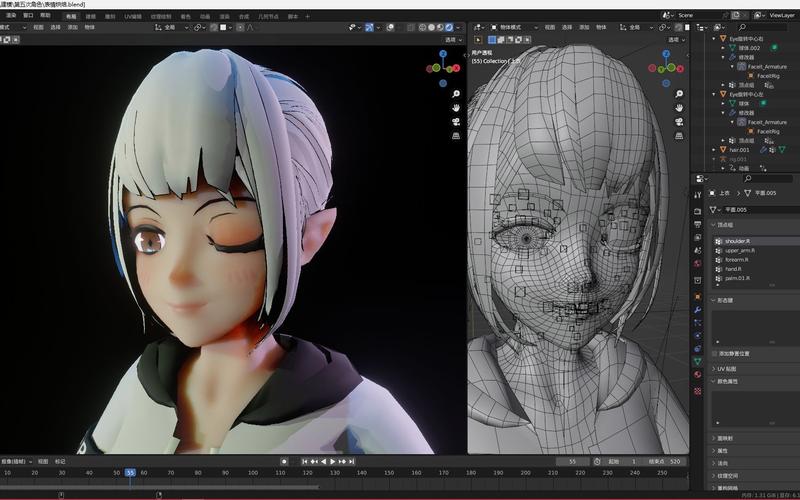Viewport: 800px width, 500px height.
Task: Toggle overlays in the left viewport header
Action: click(390, 28)
